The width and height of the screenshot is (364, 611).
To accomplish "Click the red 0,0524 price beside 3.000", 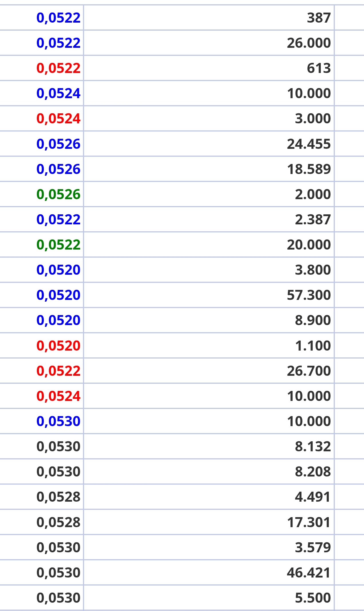I will (x=58, y=118).
